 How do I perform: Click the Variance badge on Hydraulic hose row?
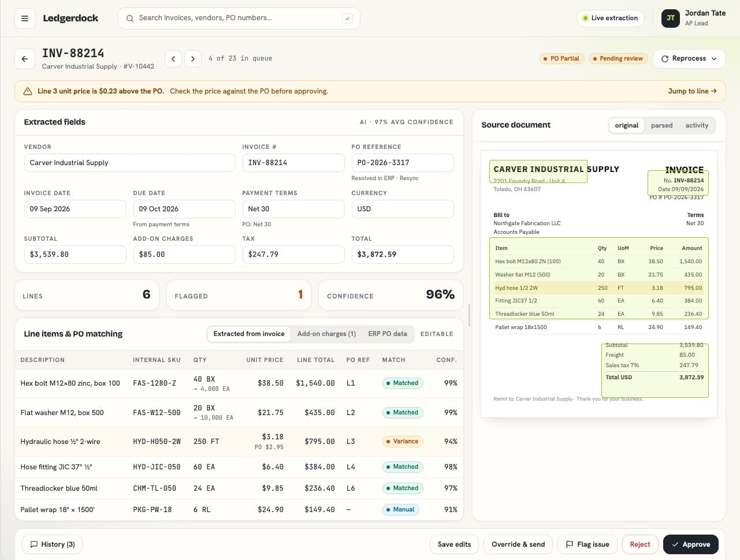click(x=403, y=442)
